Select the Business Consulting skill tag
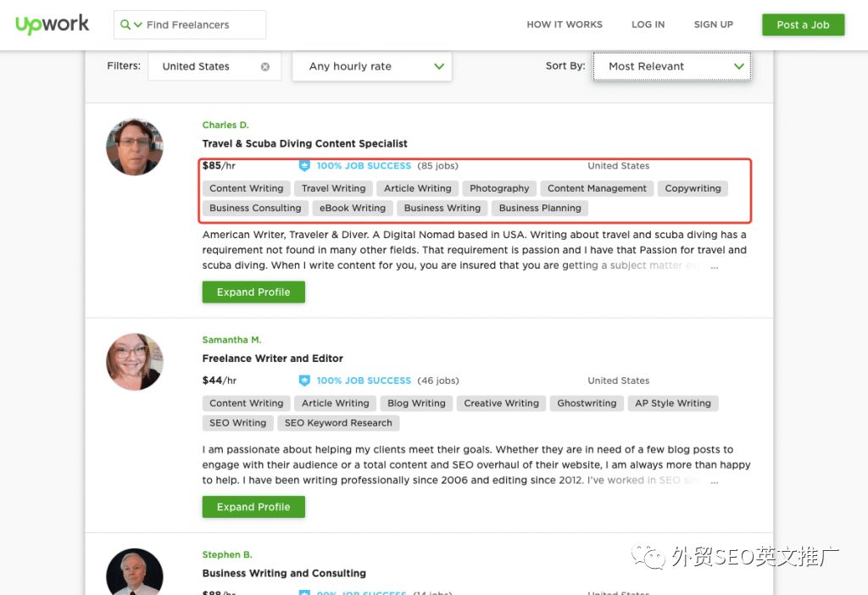The image size is (868, 595). tap(255, 209)
